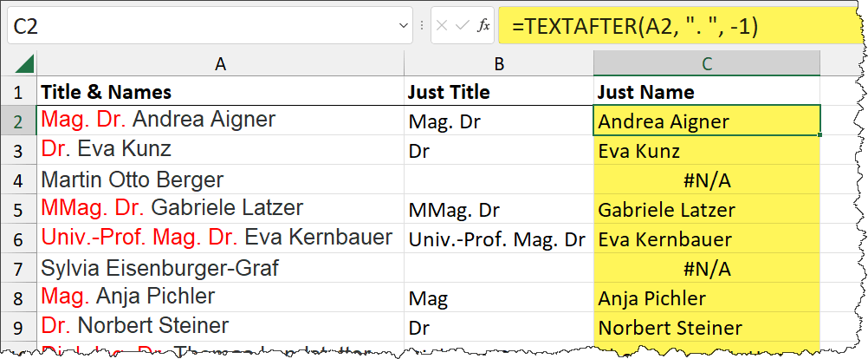Screen dimensions: 868x359
Task: Select the row 7 header
Action: click(x=18, y=269)
